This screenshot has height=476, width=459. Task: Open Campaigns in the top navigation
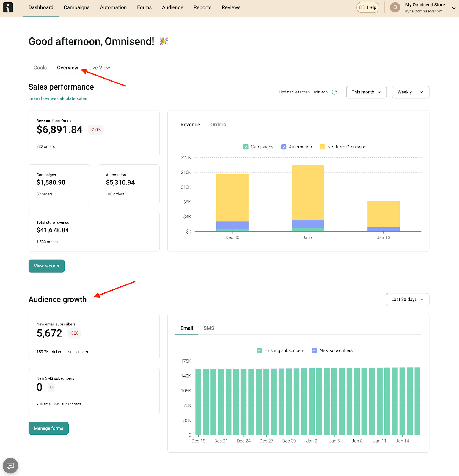click(77, 7)
